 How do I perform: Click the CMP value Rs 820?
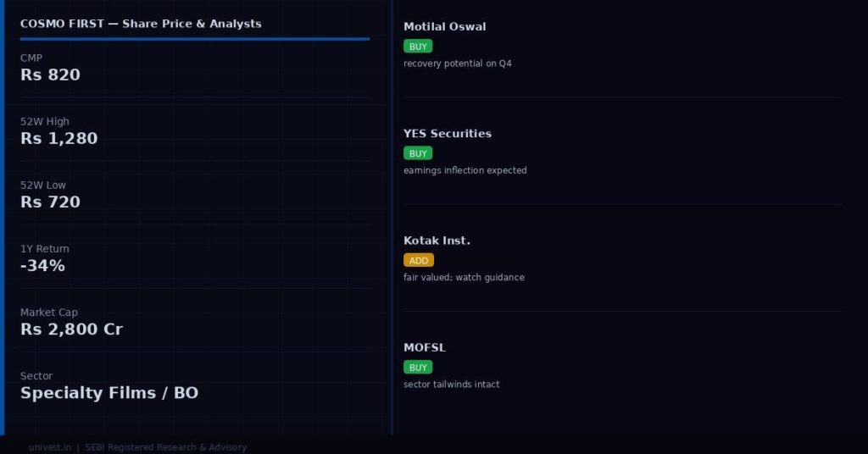coord(51,75)
